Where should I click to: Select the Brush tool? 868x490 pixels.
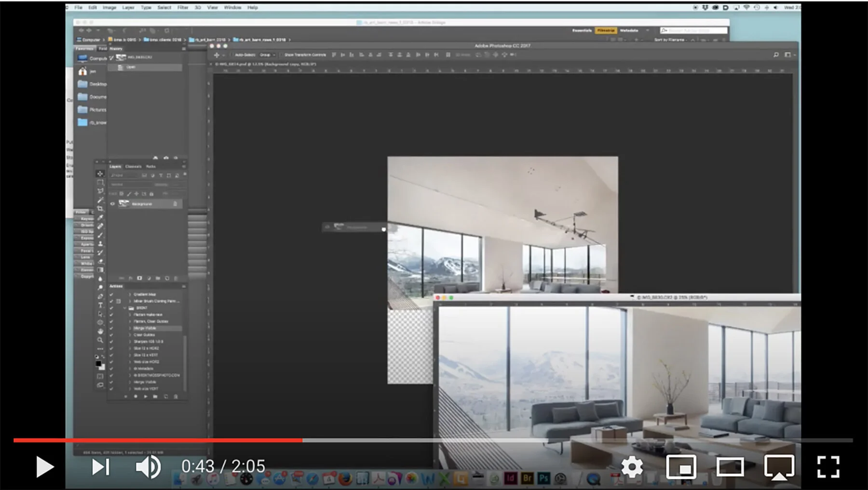[x=100, y=235]
